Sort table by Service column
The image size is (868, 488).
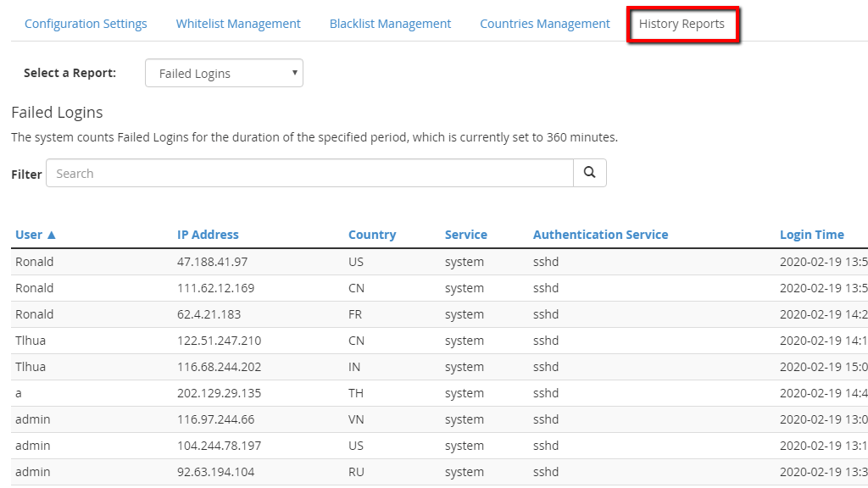click(466, 235)
